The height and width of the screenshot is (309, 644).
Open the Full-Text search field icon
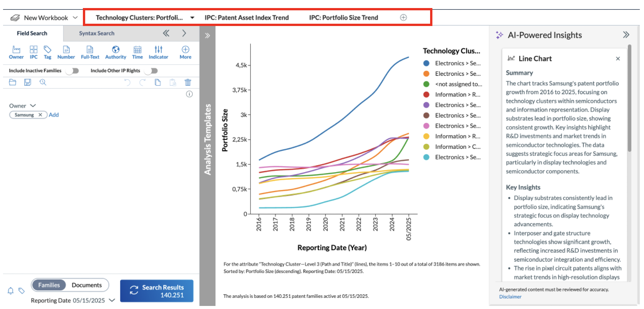90,50
